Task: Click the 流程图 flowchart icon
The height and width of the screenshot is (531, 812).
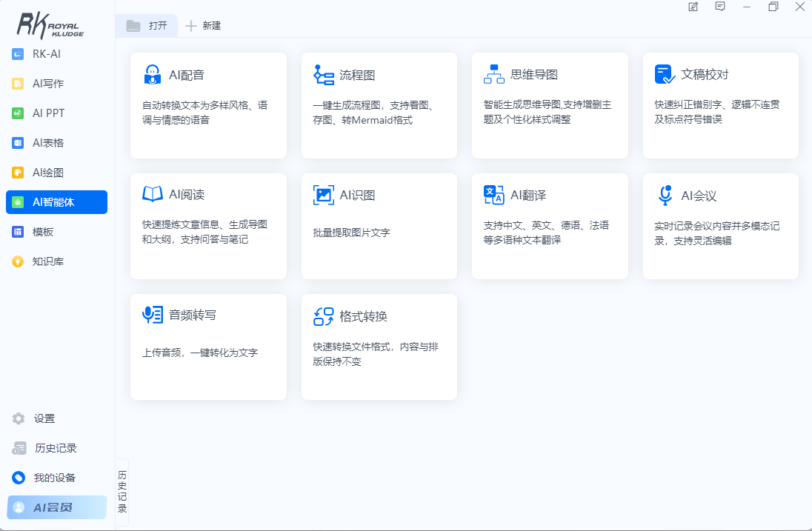Action: point(324,75)
